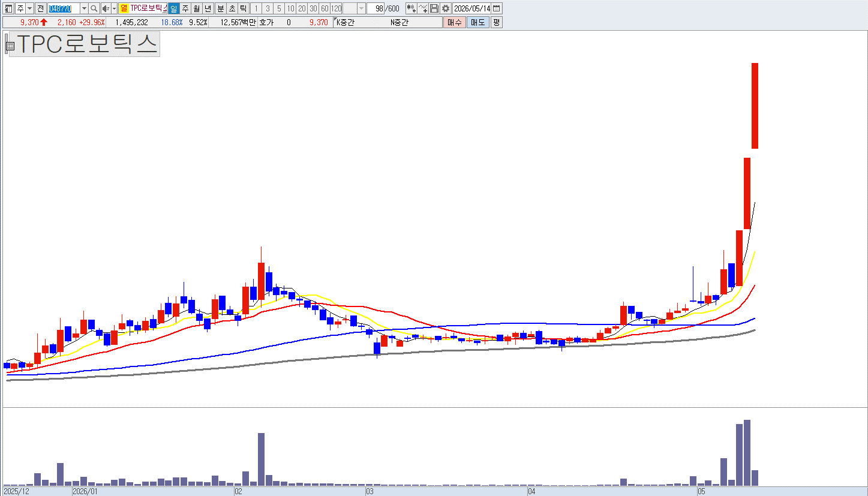
Task: Open the dropdown arrow next to 주
Action: point(29,8)
